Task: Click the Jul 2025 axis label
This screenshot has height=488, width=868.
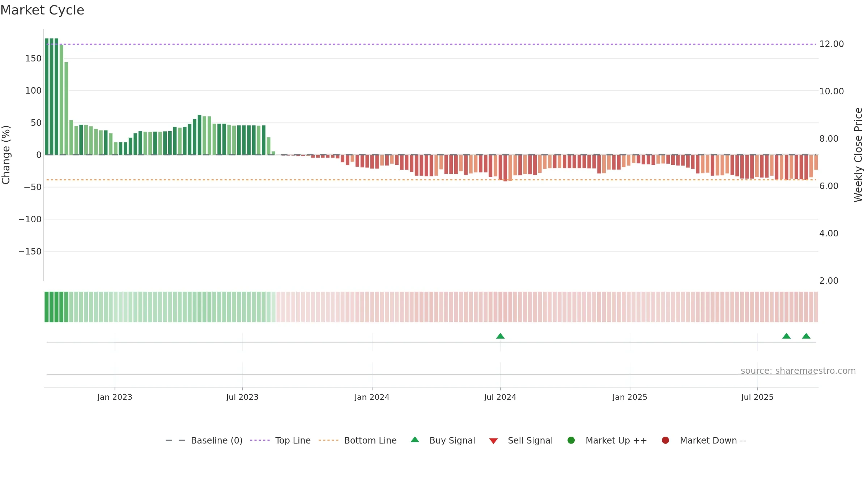Action: (x=757, y=397)
